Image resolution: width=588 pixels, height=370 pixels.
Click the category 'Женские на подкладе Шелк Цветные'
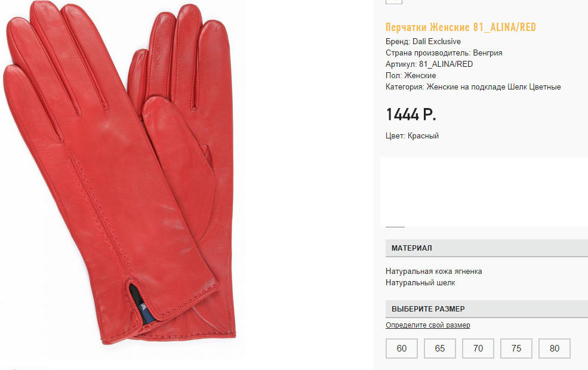coord(494,87)
